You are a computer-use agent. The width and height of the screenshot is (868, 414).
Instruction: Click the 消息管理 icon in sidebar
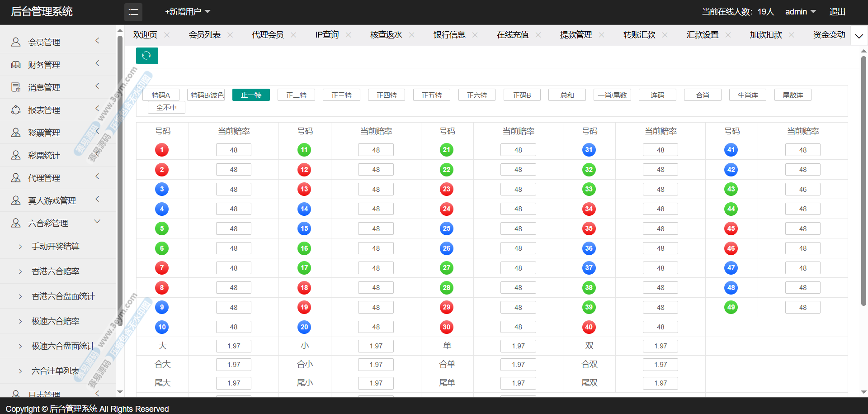click(x=16, y=87)
